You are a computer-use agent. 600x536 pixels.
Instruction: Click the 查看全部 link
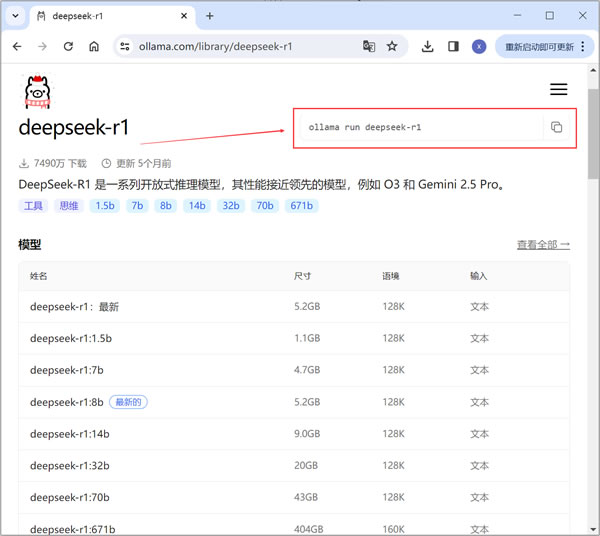[543, 244]
